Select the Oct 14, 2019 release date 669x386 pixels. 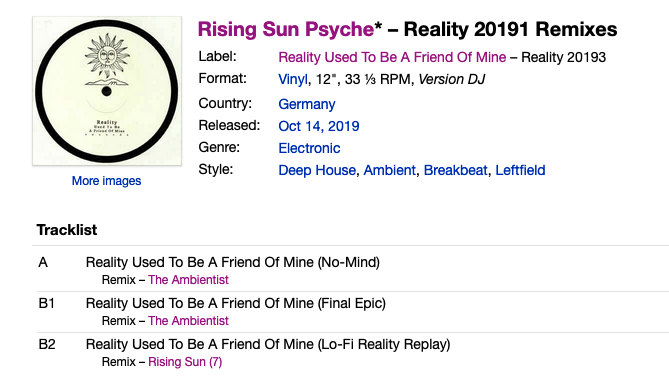point(319,126)
